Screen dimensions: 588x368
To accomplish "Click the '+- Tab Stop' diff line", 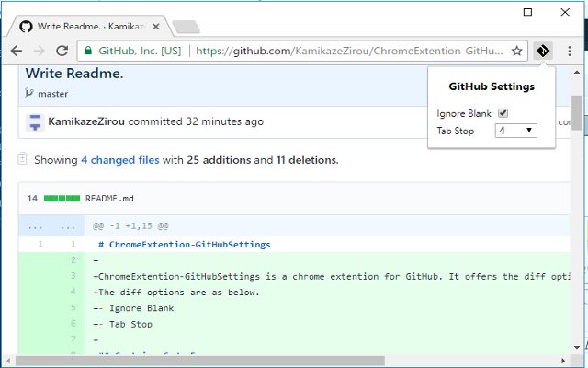I will coord(122,324).
